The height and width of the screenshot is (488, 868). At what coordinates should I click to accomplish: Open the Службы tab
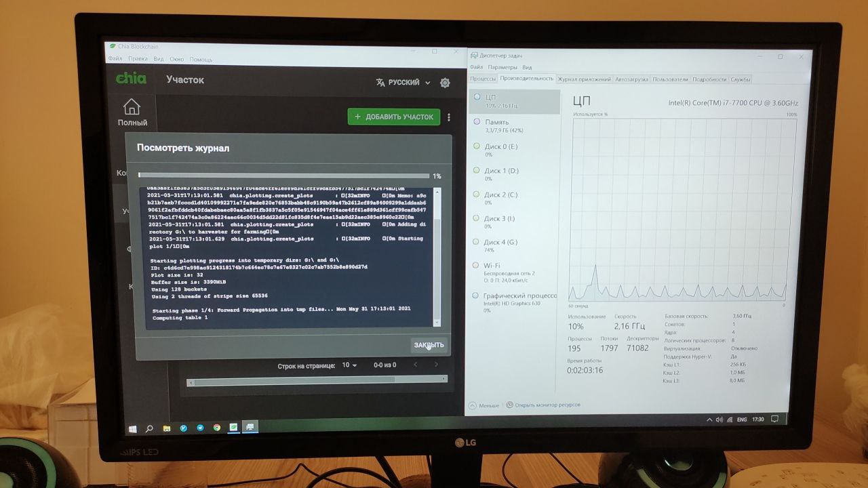pos(741,79)
